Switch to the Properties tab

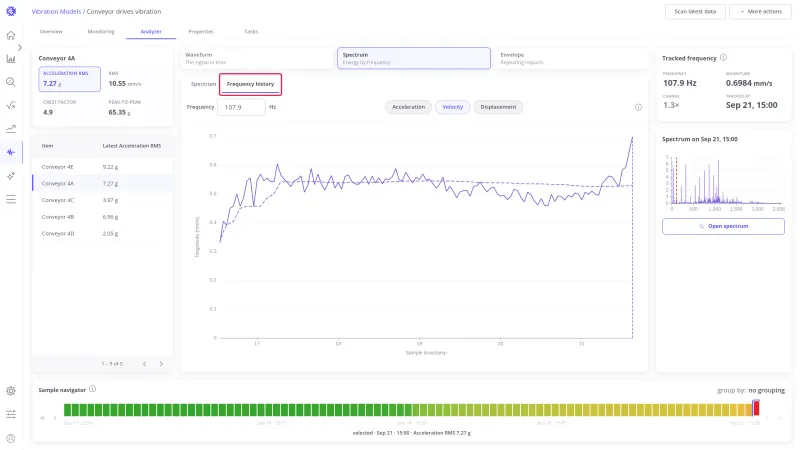click(x=201, y=32)
